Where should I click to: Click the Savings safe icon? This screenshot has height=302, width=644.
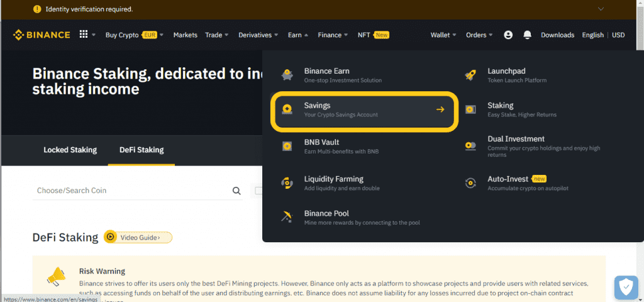coord(287,109)
